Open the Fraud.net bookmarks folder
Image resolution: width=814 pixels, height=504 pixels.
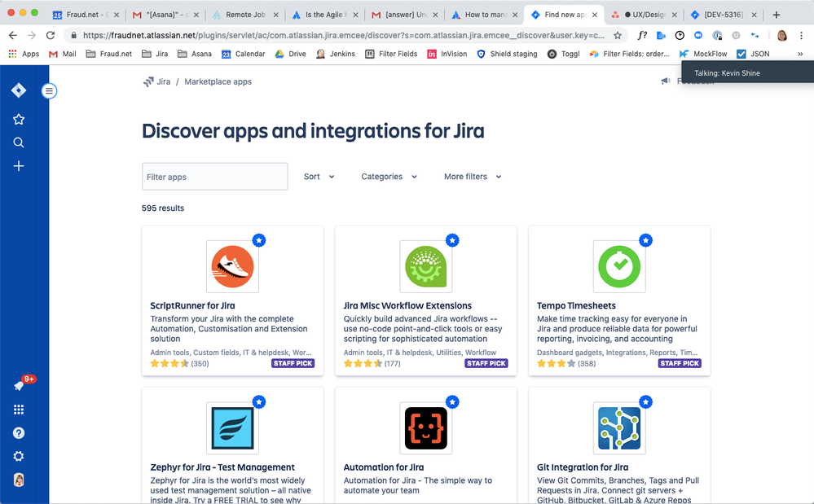pyautogui.click(x=109, y=54)
